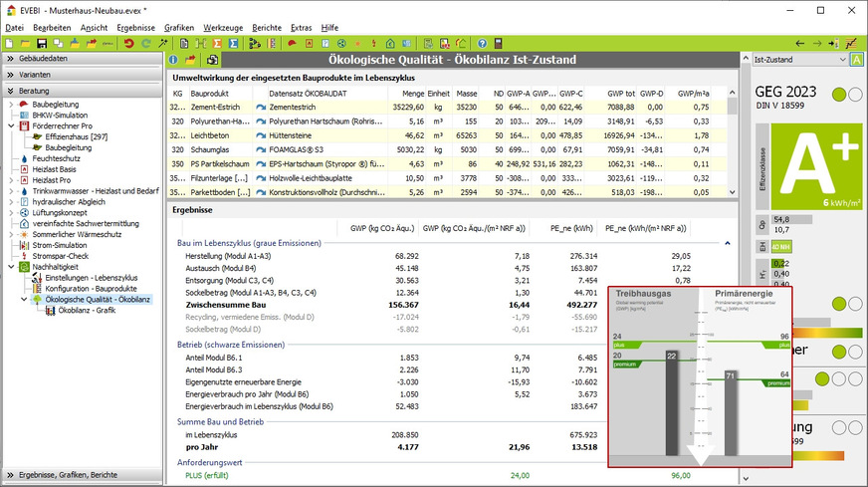Viewport: 868px width, 487px height.
Task: Open Feuchteschutz in the Beratung tree
Action: [x=54, y=158]
